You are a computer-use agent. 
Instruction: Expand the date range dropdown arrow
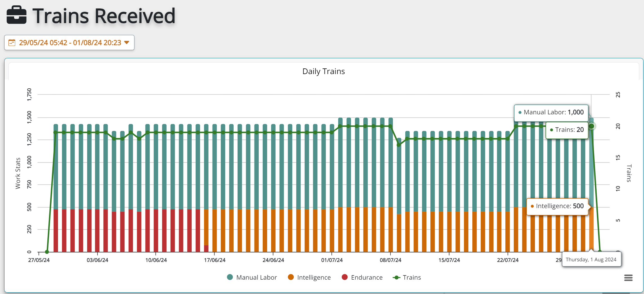coord(127,43)
